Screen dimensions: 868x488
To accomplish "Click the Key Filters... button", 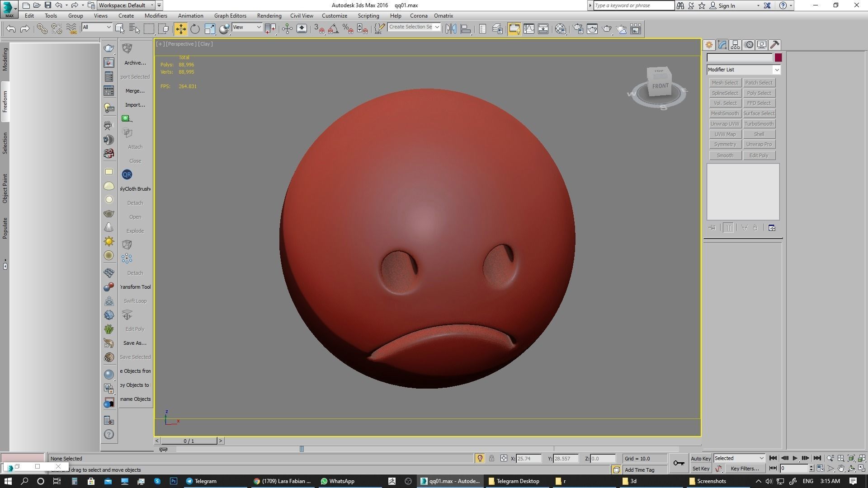I will click(x=745, y=469).
